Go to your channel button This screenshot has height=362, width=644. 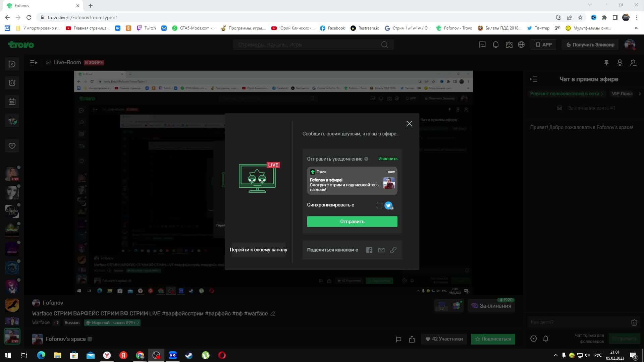point(258,250)
